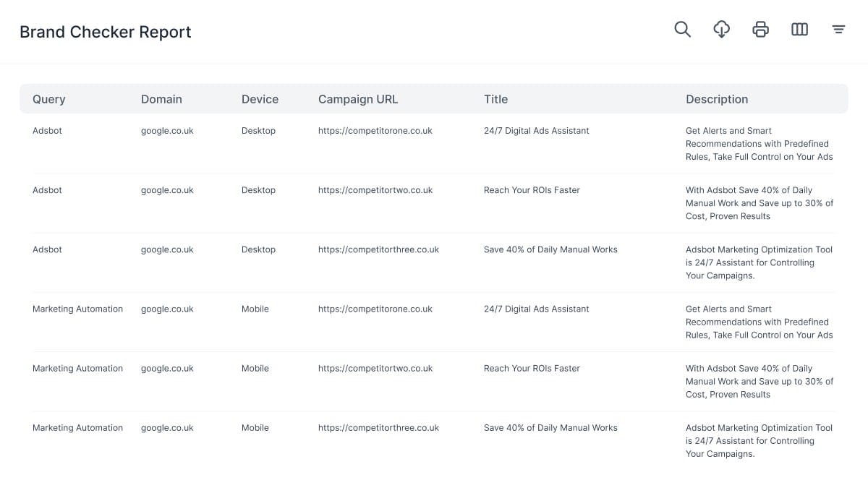The height and width of the screenshot is (488, 868).
Task: Click 'Save 40% of Daily Manual Works' in third row
Action: pyautogui.click(x=550, y=249)
